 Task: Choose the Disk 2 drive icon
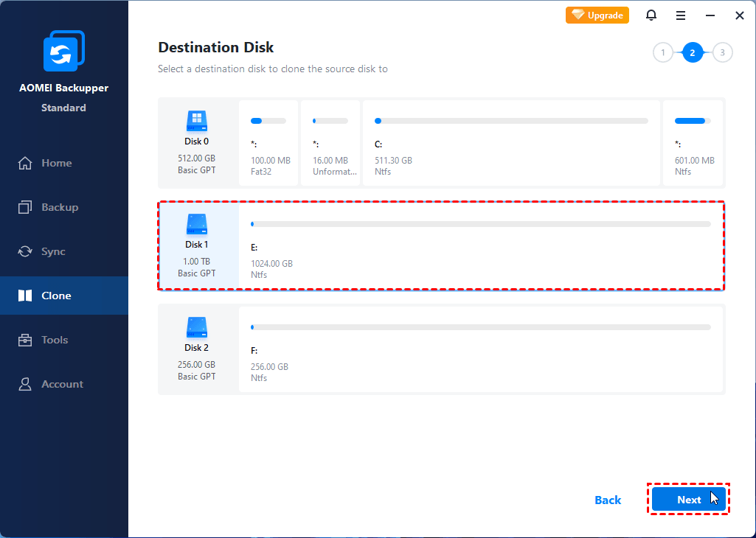pos(197,327)
